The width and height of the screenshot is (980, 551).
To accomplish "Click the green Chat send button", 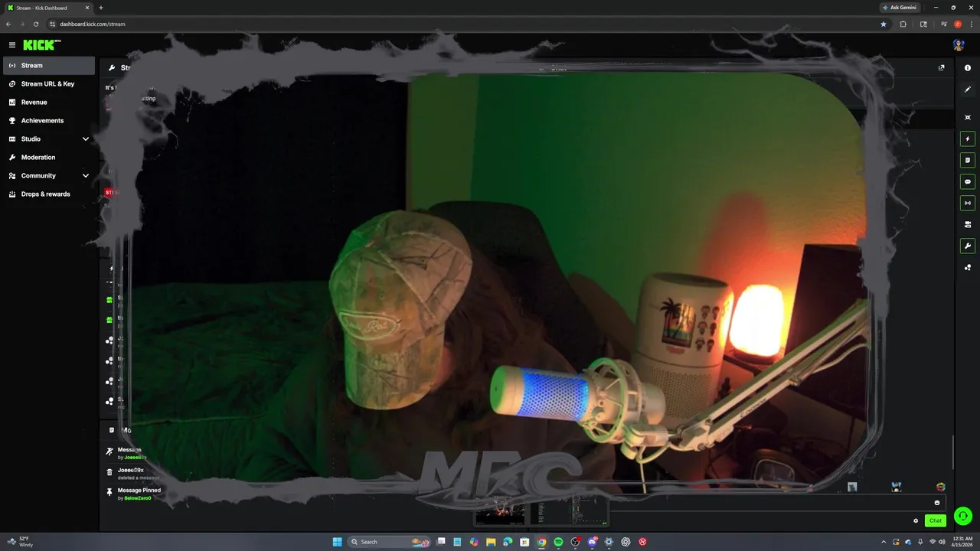I will pos(935,520).
